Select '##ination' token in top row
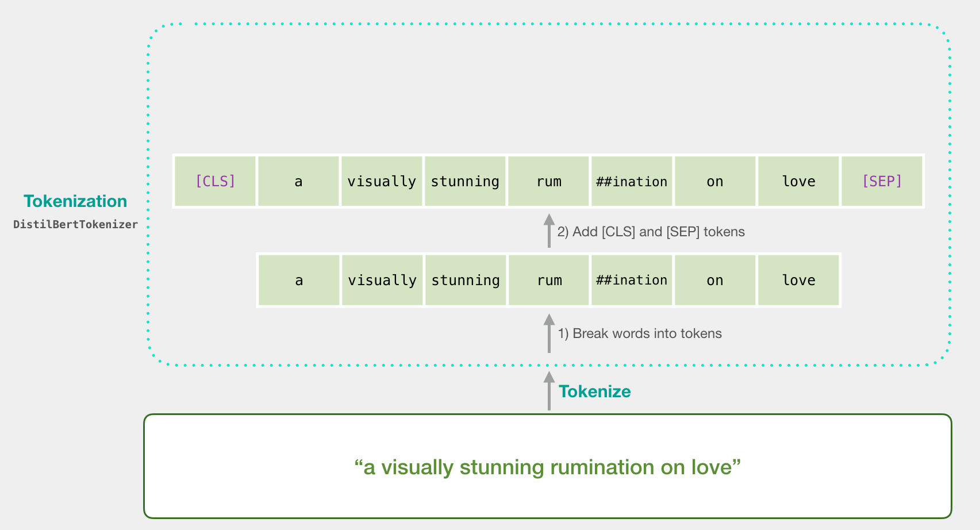980x530 pixels. tap(632, 181)
